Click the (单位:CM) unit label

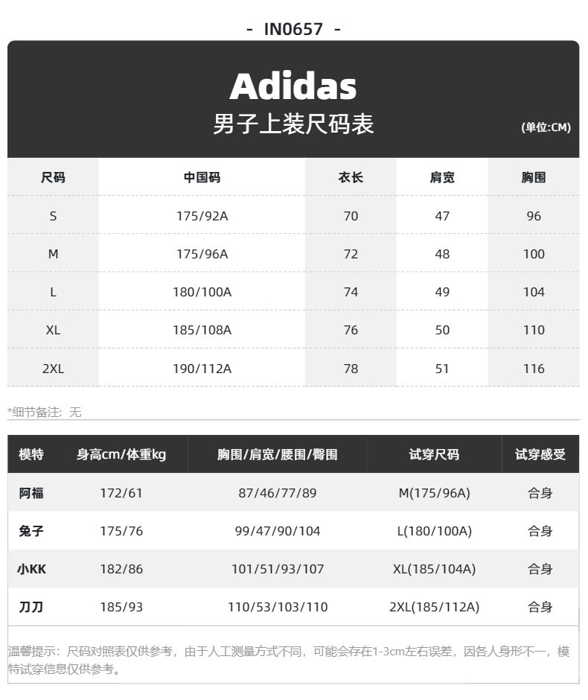[x=546, y=127]
